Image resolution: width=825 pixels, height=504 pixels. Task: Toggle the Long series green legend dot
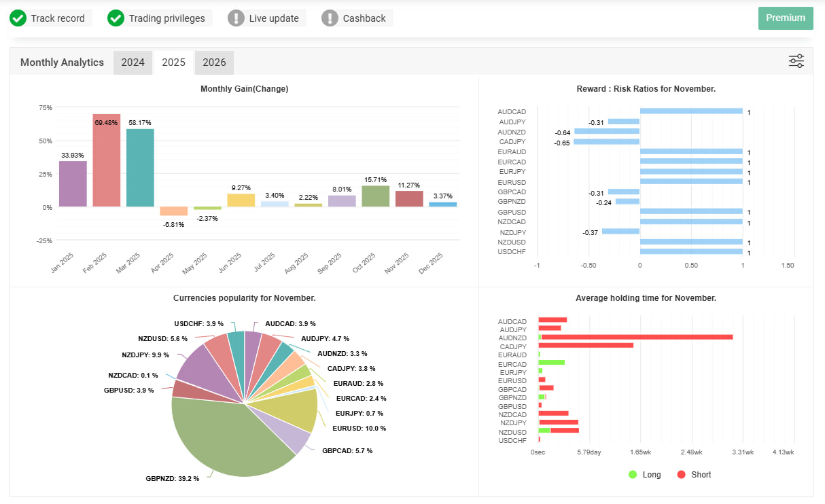point(633,475)
